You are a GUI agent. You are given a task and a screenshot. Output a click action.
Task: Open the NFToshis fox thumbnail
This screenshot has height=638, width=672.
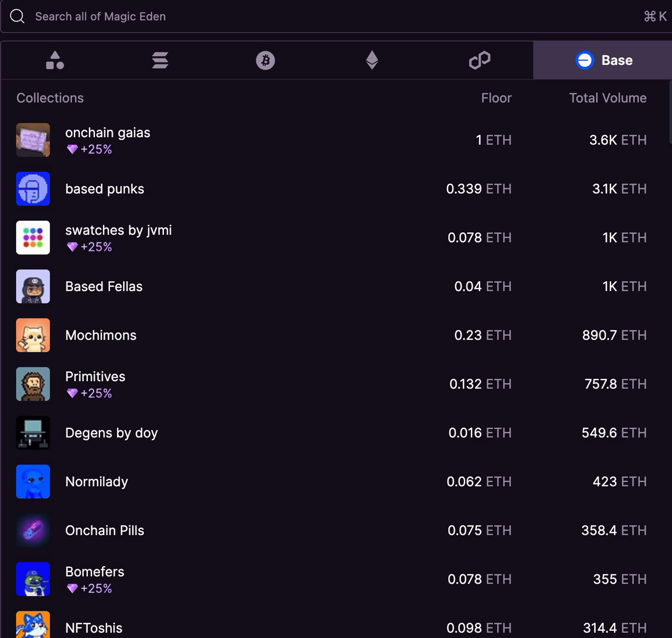[x=33, y=625]
